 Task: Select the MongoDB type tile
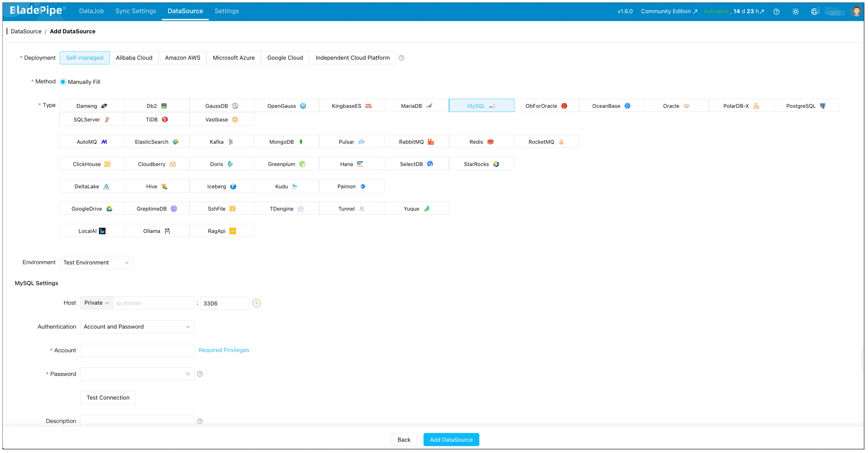pos(286,142)
